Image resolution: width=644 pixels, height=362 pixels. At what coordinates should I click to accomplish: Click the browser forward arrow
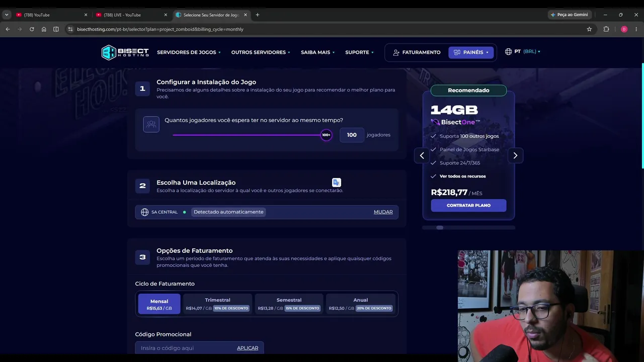pos(20,29)
